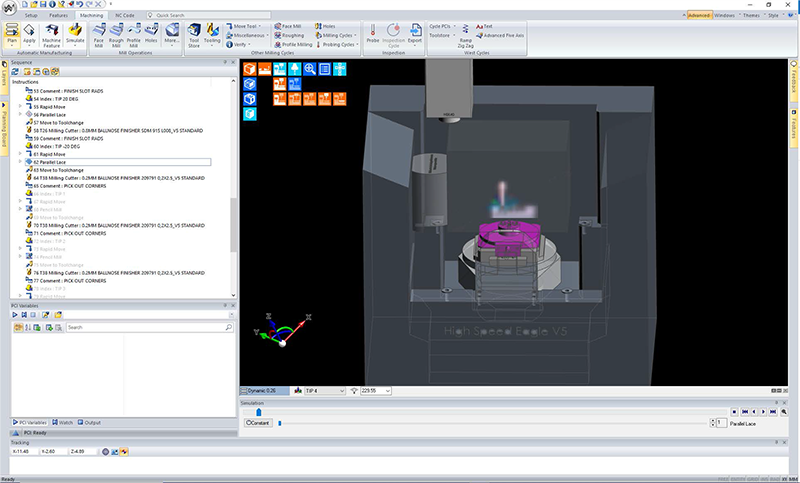Click the simulation progress slider handle
Viewport: 800px width, 483px height.
click(x=259, y=412)
